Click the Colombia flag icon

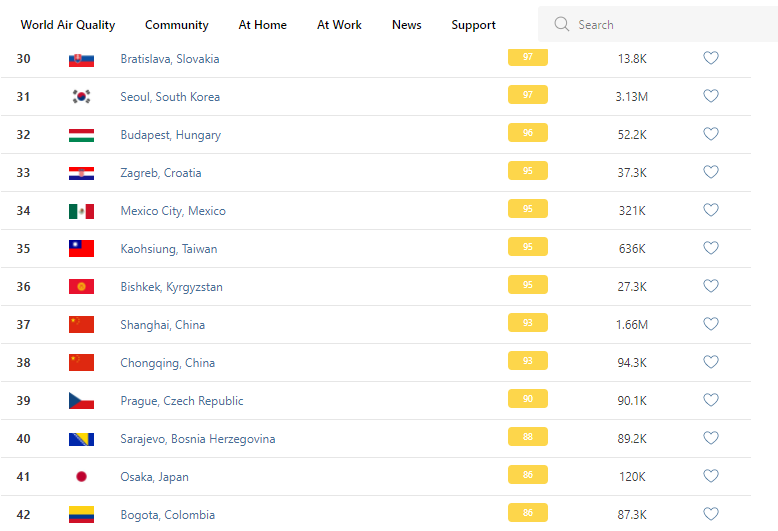(81, 515)
